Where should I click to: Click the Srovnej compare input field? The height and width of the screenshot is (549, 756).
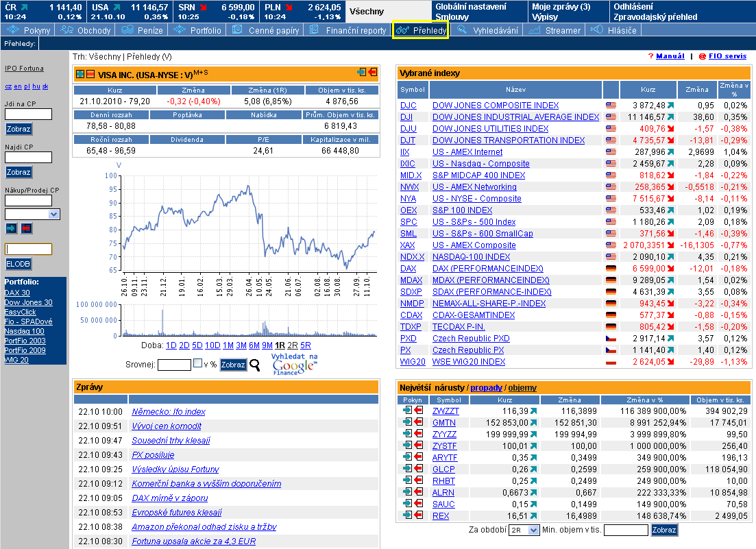(x=174, y=365)
